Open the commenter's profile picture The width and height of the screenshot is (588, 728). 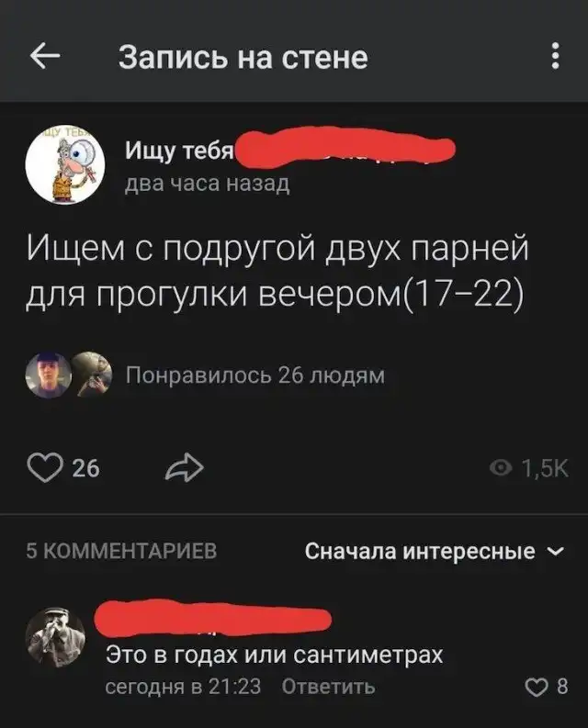[x=55, y=637]
